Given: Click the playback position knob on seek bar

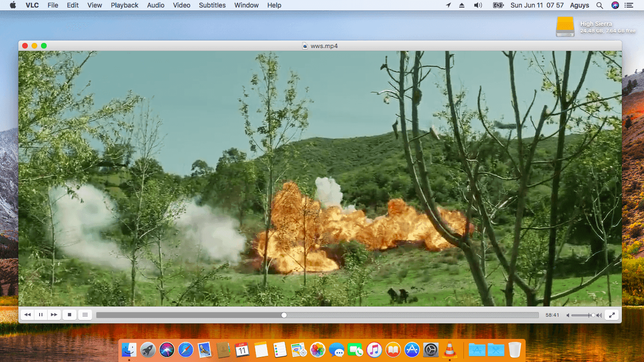Looking at the screenshot, I should pos(284,315).
